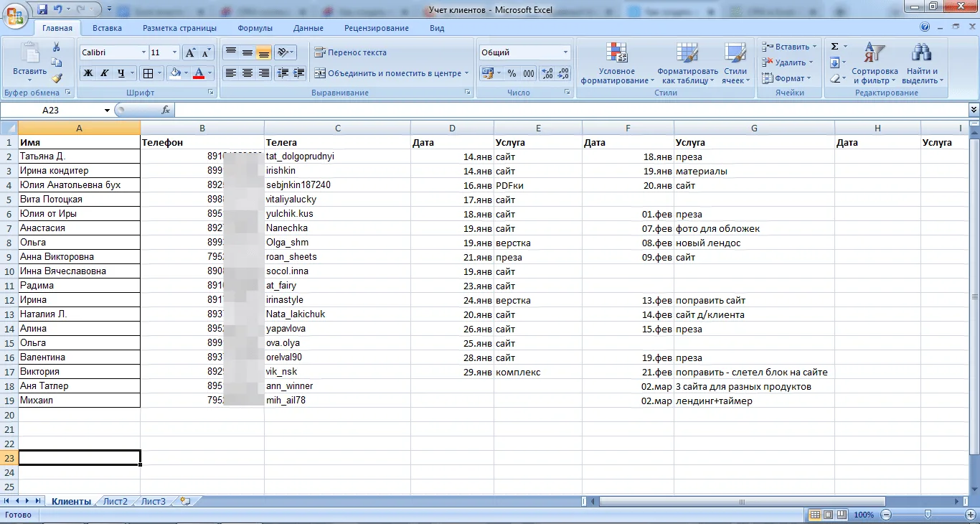
Task: Toggle Перенос текста wrap text
Action: 350,52
